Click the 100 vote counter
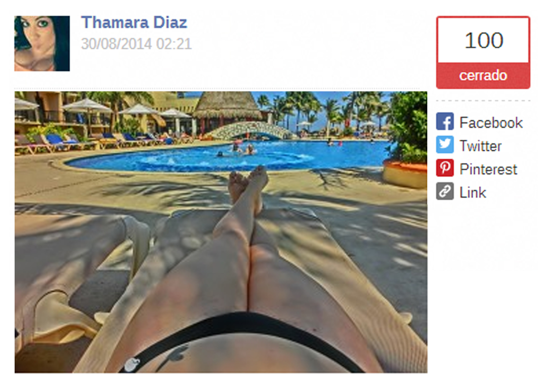 (483, 40)
